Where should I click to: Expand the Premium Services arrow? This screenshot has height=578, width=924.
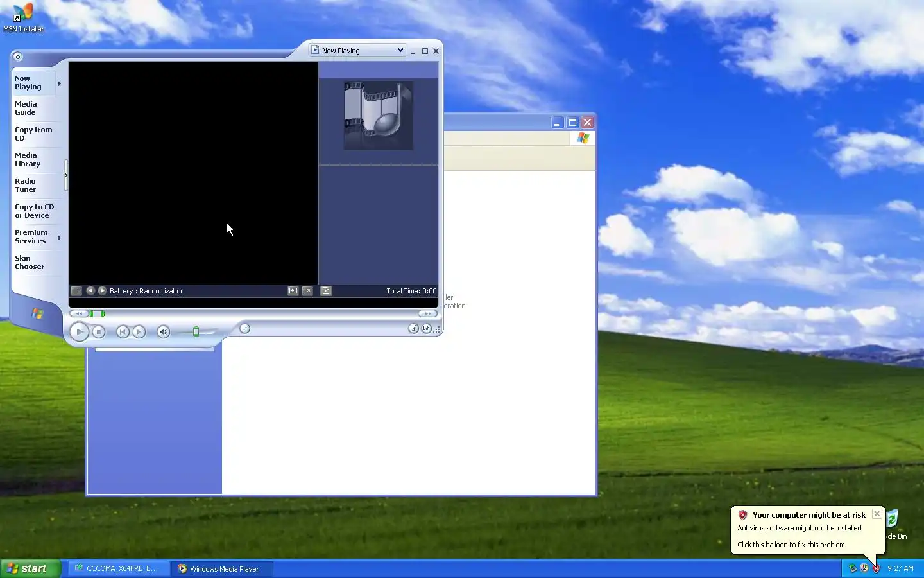(x=59, y=238)
